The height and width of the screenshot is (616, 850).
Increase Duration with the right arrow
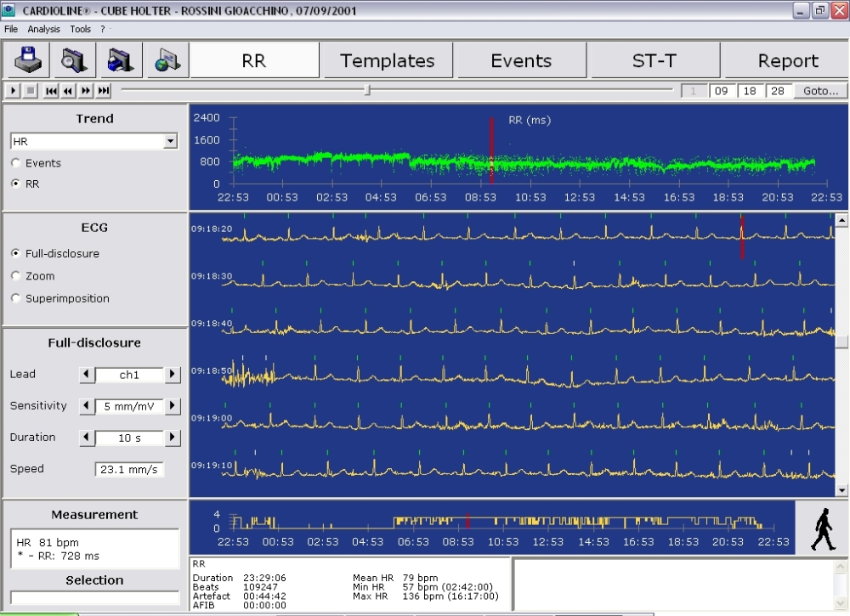[173, 438]
